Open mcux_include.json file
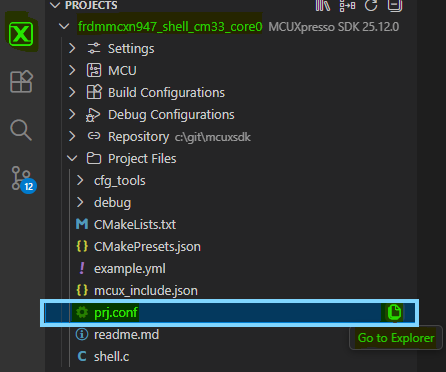Viewport: 446px width, 372px height. tap(146, 291)
